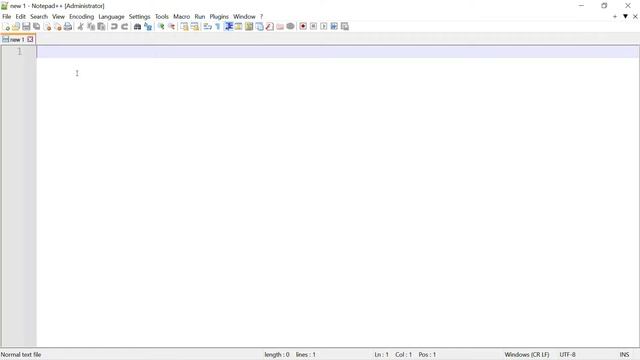The image size is (640, 360).
Task: Select the 'new 1' document tab
Action: pos(17,40)
